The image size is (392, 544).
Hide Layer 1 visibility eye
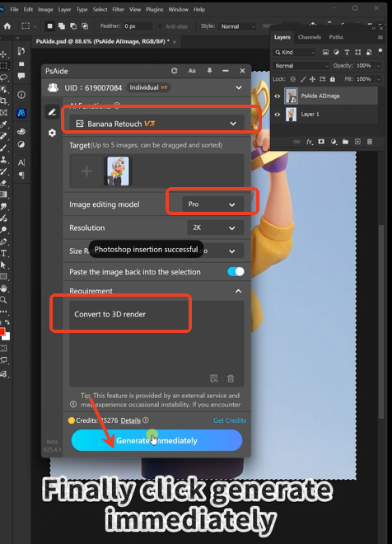point(278,114)
